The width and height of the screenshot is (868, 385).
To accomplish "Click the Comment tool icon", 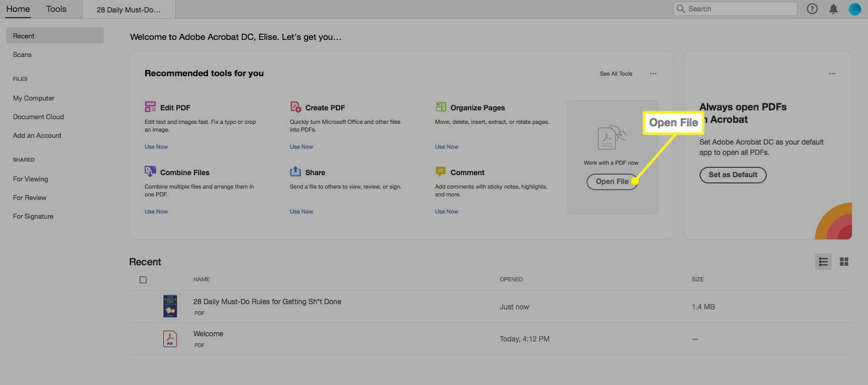I will (x=441, y=172).
